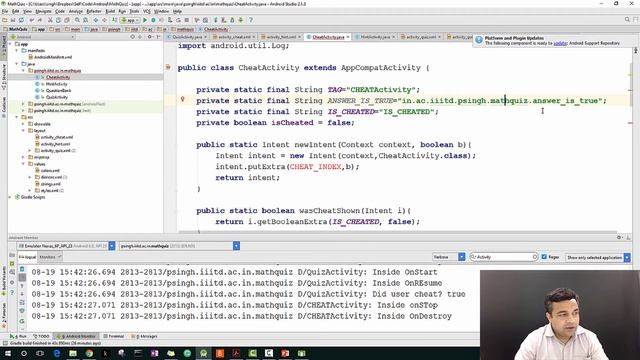The width and height of the screenshot is (640, 360).
Task: Open the Refactor menu
Action: click(x=94, y=11)
